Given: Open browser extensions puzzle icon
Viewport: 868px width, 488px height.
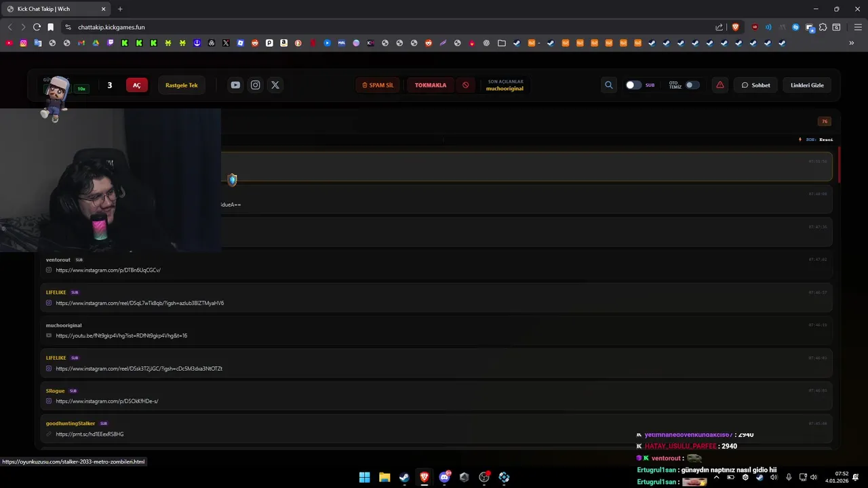Looking at the screenshot, I should (x=823, y=27).
